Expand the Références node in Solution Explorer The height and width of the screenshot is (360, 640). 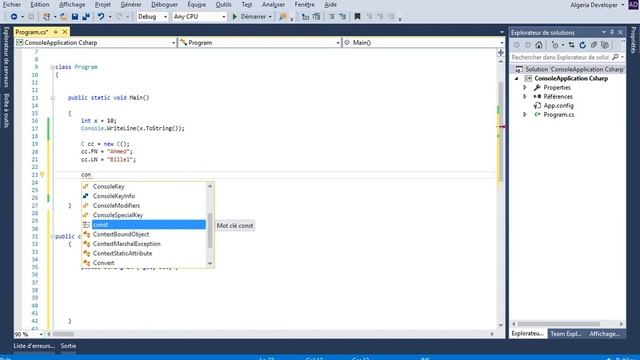pyautogui.click(x=525, y=97)
